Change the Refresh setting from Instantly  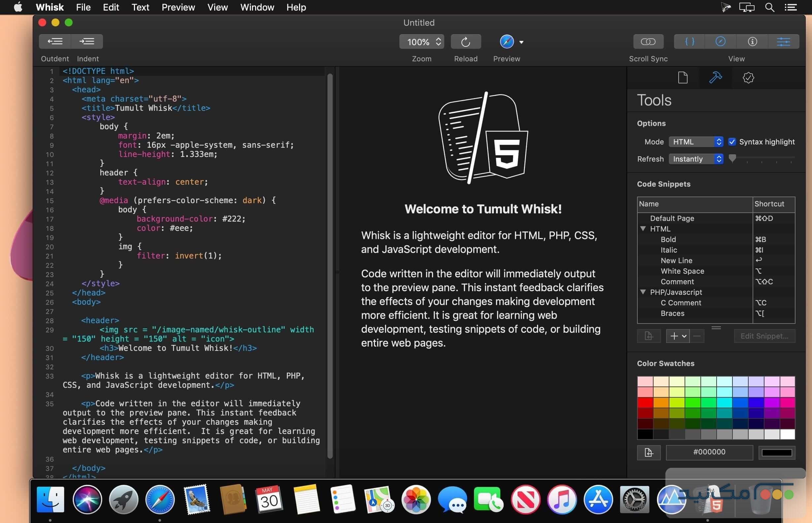pyautogui.click(x=695, y=159)
